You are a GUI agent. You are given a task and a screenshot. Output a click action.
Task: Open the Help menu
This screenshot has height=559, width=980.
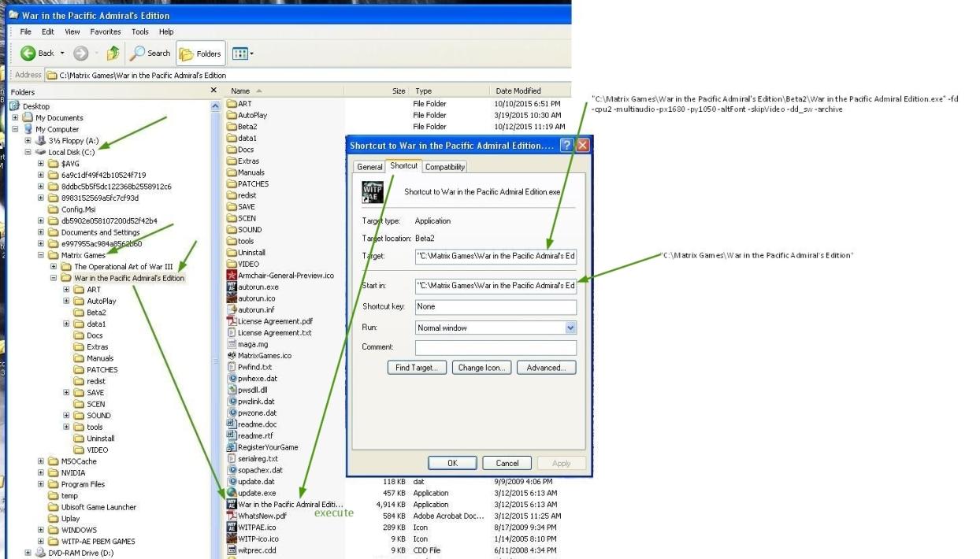pos(166,31)
